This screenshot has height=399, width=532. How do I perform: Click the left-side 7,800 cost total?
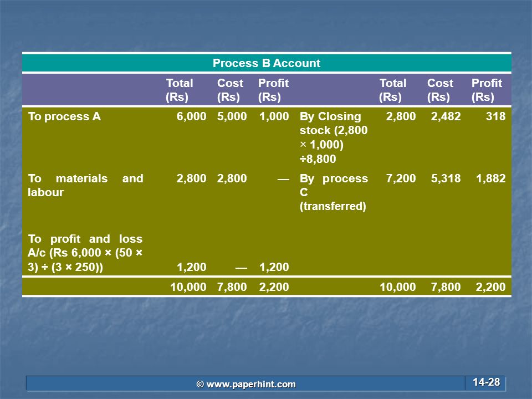click(x=232, y=287)
